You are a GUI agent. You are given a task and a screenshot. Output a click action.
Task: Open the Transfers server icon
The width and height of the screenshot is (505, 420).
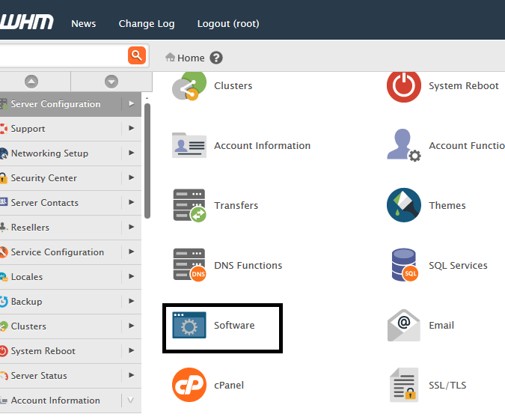(189, 205)
